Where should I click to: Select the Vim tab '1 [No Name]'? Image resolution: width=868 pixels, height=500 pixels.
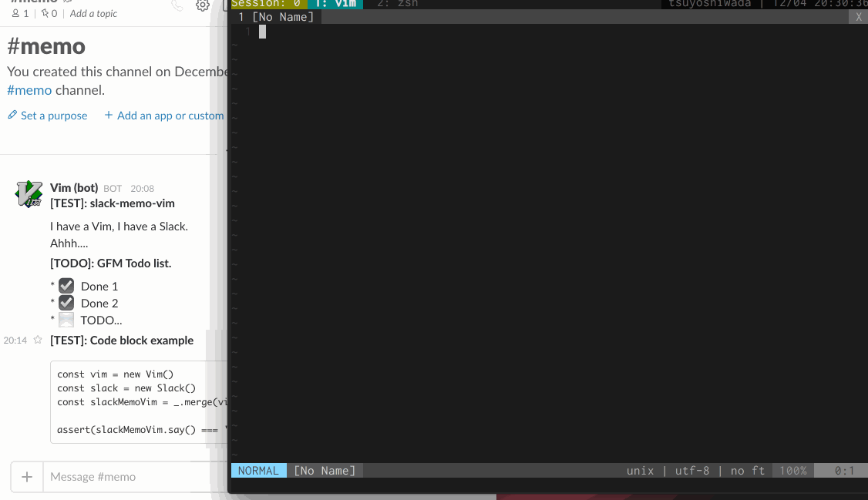tap(276, 17)
